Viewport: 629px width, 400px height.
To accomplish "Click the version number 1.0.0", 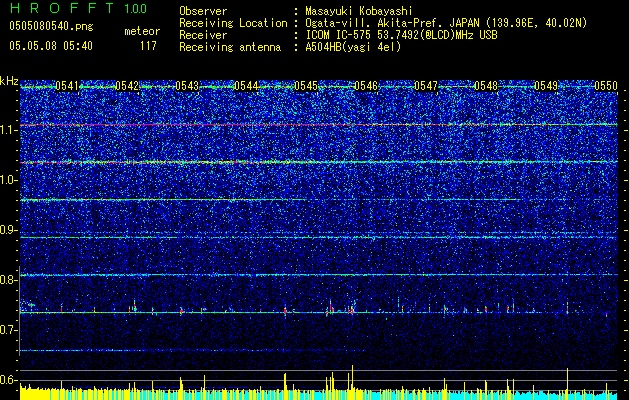I will point(136,8).
